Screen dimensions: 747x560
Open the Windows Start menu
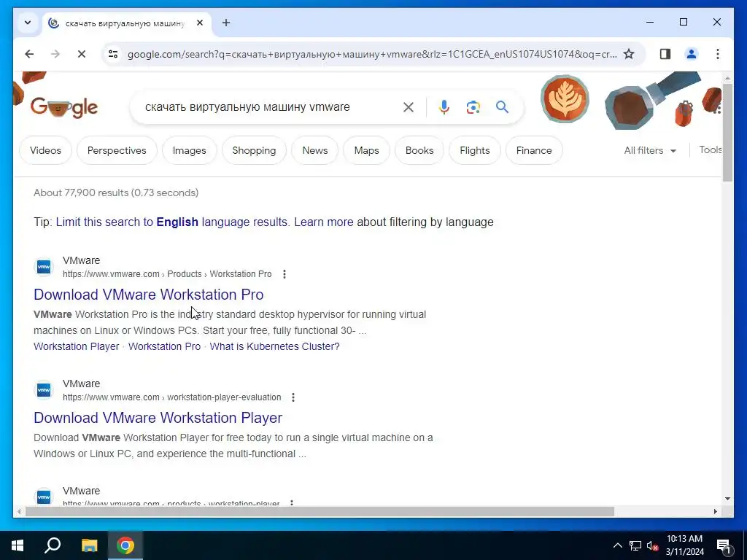point(18,545)
